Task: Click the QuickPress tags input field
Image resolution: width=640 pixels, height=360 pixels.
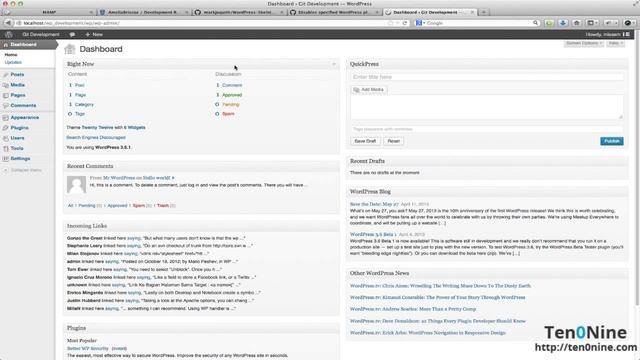Action: [x=487, y=129]
